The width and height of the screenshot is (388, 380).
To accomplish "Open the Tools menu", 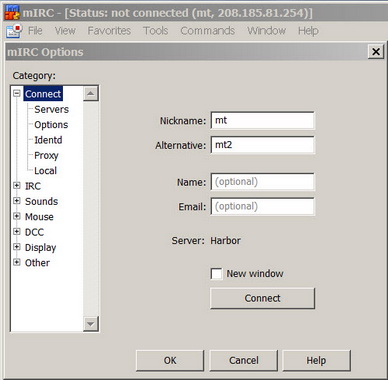I will [x=155, y=31].
